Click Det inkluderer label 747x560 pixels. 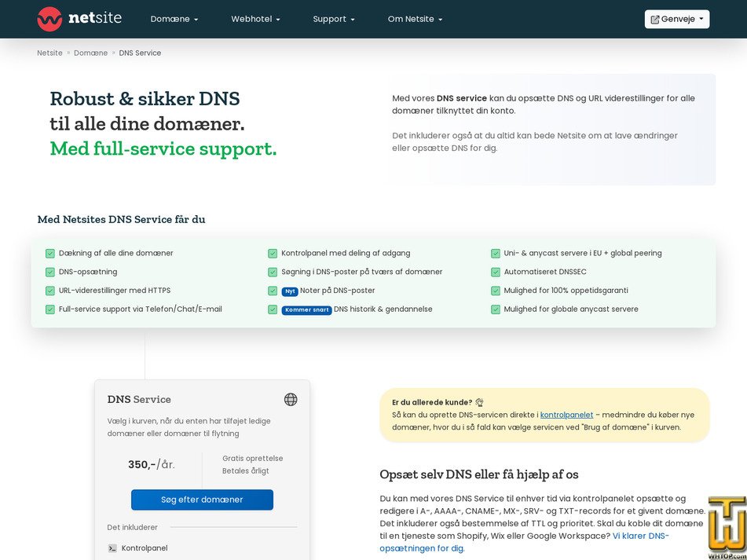pyautogui.click(x=133, y=527)
